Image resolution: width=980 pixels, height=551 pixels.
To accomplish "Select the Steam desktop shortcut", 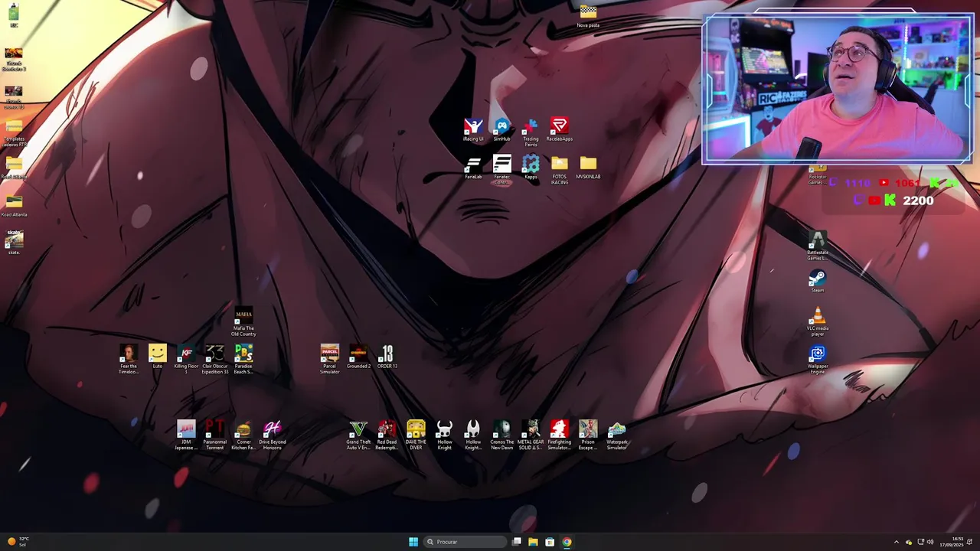I will tap(818, 282).
